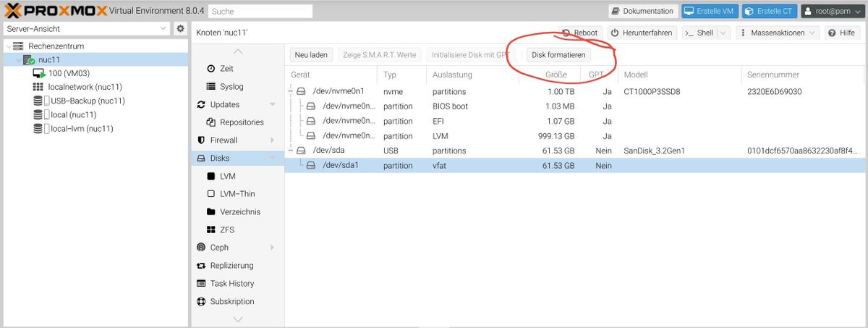This screenshot has height=328, width=868.
Task: Collapse the /dev/sda disk row
Action: pyautogui.click(x=292, y=151)
